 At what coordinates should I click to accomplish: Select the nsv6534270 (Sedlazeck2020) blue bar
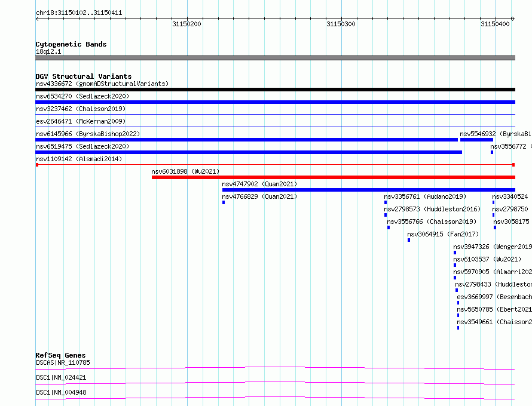coord(275,102)
